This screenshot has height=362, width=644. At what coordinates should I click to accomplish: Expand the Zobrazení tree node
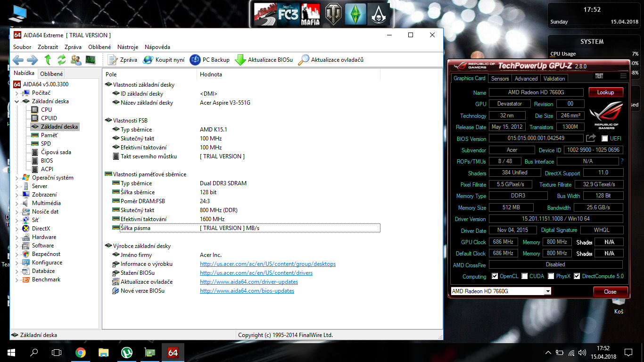[x=17, y=195]
